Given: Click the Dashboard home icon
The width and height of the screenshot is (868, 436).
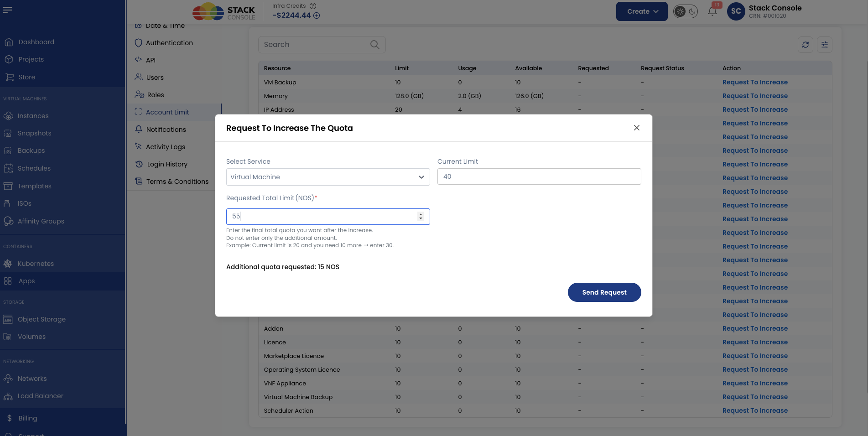Looking at the screenshot, I should coord(9,42).
